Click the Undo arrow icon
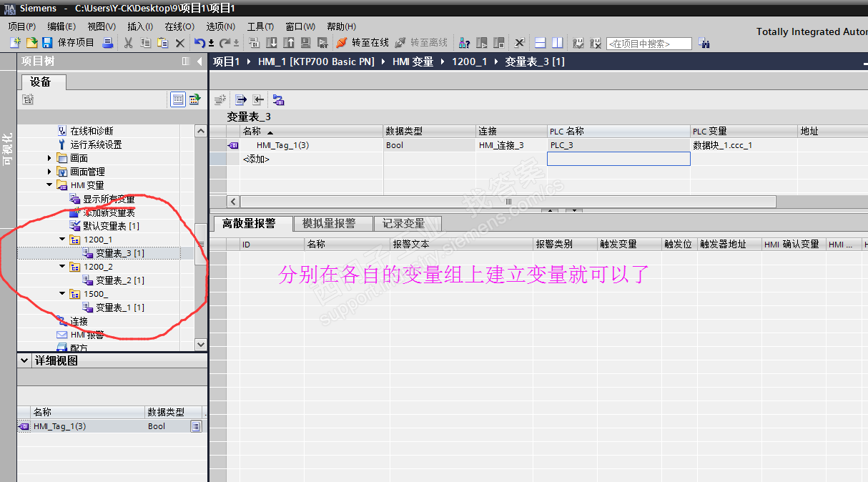The height and width of the screenshot is (482, 868). point(200,43)
